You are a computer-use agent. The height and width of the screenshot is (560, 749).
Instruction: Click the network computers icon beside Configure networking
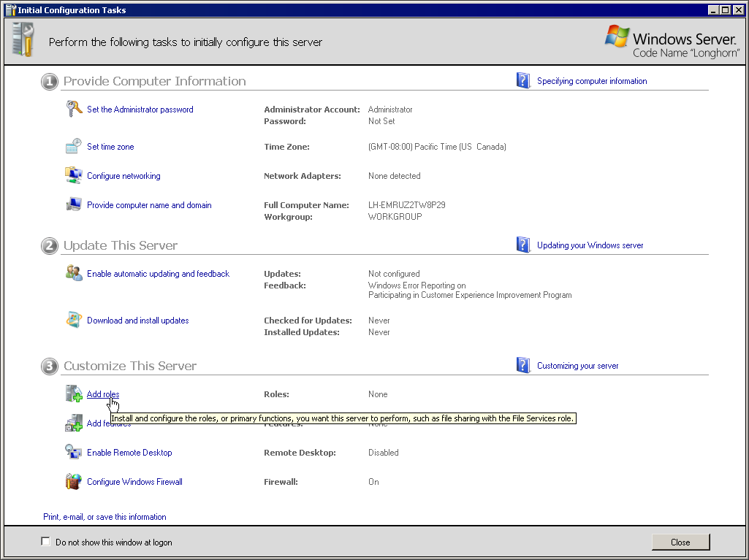point(74,175)
